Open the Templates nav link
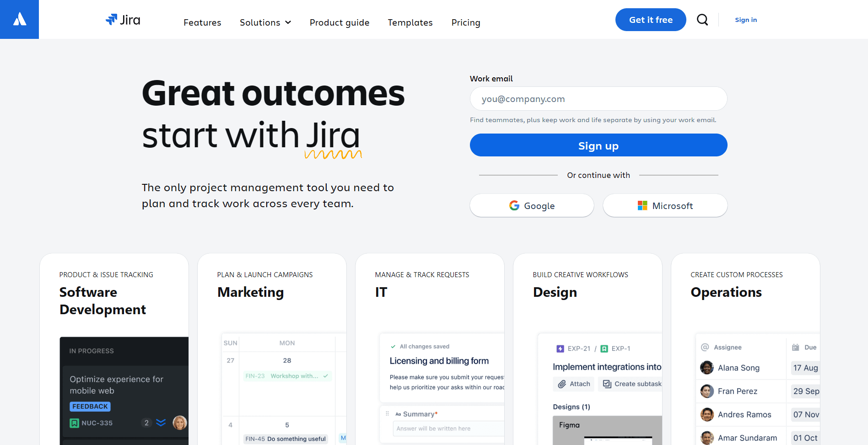This screenshot has height=445, width=868. point(410,22)
